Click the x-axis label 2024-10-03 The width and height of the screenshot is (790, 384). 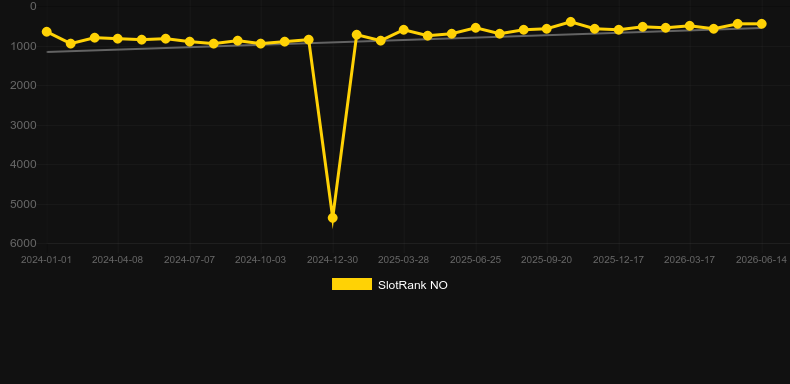[x=260, y=260]
